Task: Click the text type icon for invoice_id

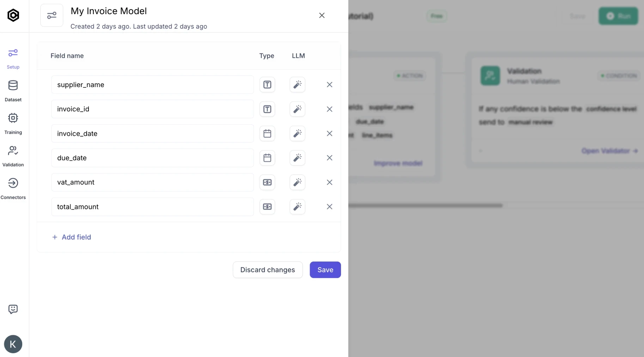Action: point(267,109)
